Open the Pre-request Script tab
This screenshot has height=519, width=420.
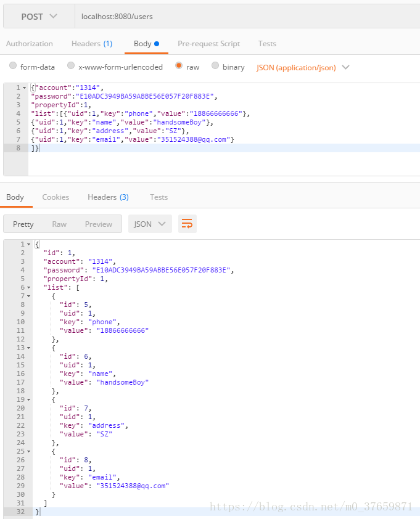click(208, 44)
